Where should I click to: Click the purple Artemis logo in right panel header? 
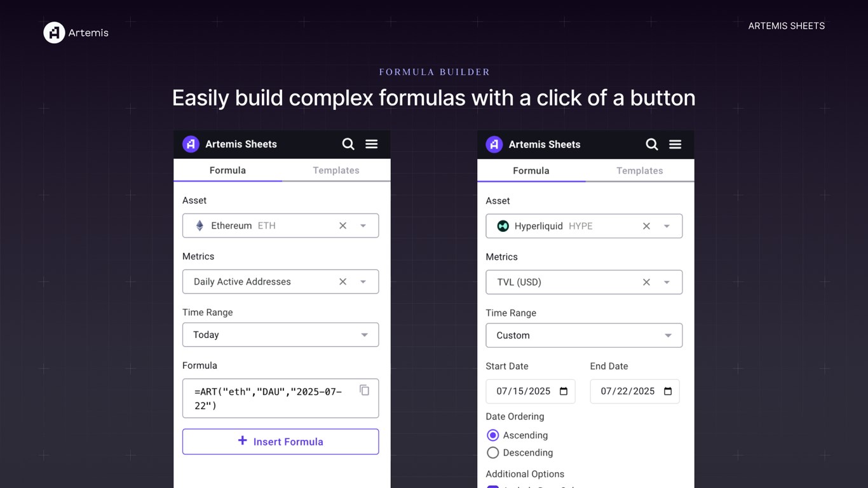coord(494,144)
